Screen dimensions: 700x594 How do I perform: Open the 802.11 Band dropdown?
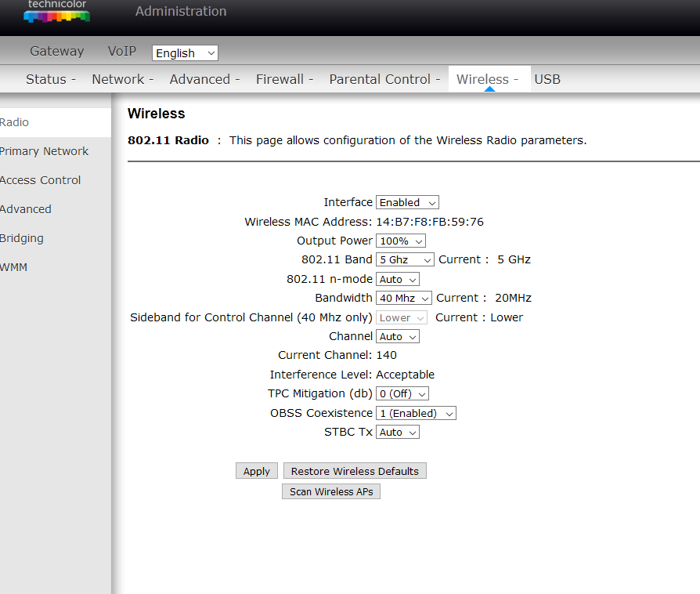click(x=405, y=259)
